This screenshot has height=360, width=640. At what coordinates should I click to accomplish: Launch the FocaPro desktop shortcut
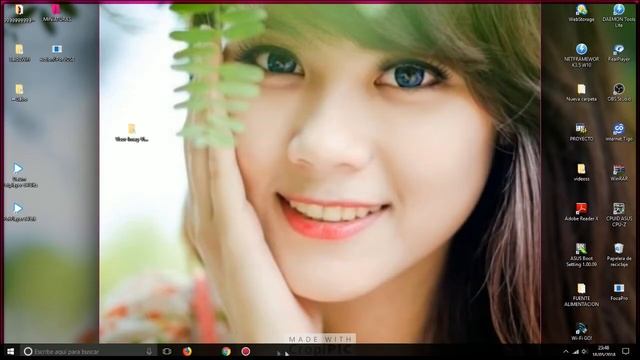[619, 292]
